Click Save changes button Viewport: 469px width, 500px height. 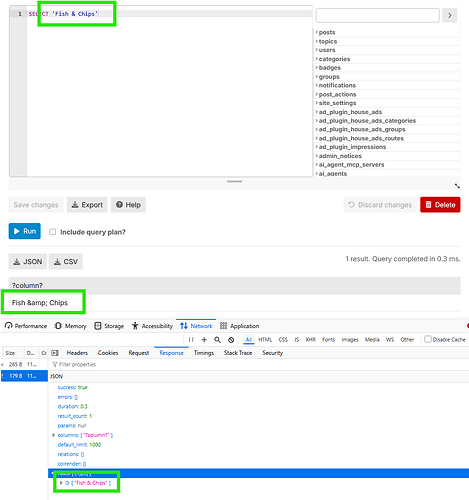tap(36, 205)
